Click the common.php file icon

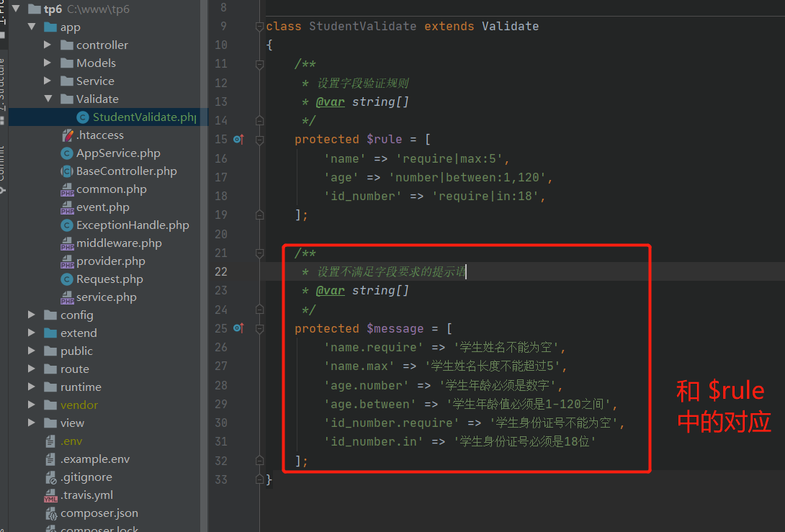coord(67,189)
